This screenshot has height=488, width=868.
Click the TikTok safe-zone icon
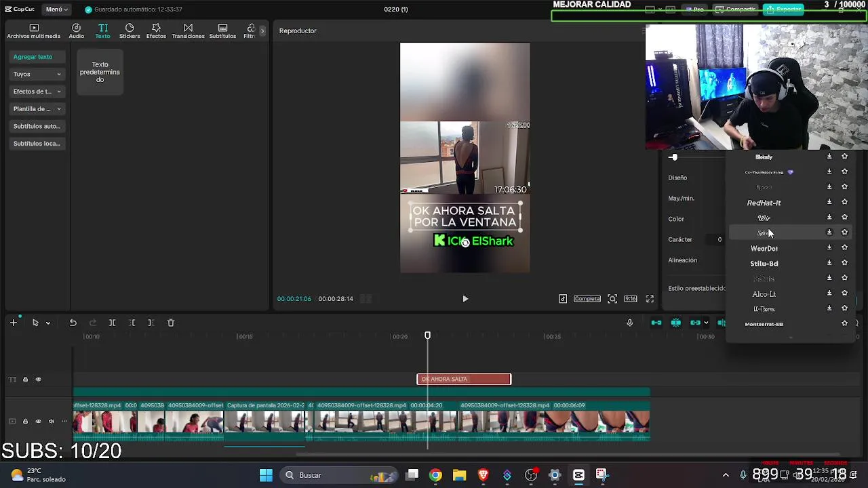563,299
